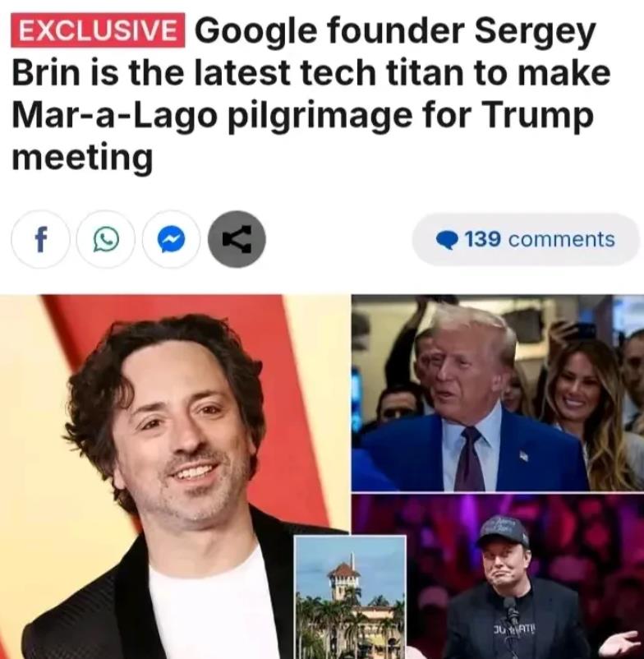Send the article through Messenger icon
Screen dimensions: 644x659
tap(172, 239)
